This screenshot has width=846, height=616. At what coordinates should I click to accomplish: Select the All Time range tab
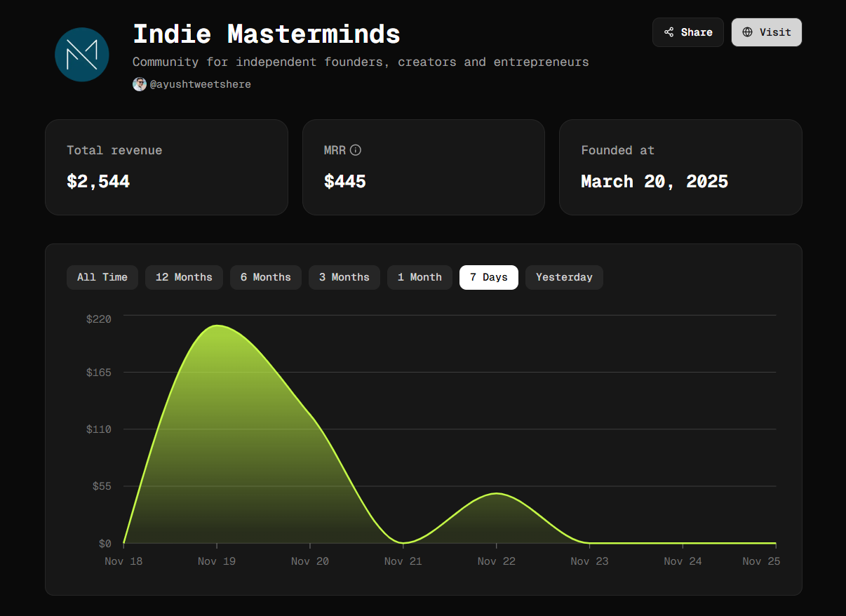pos(102,277)
